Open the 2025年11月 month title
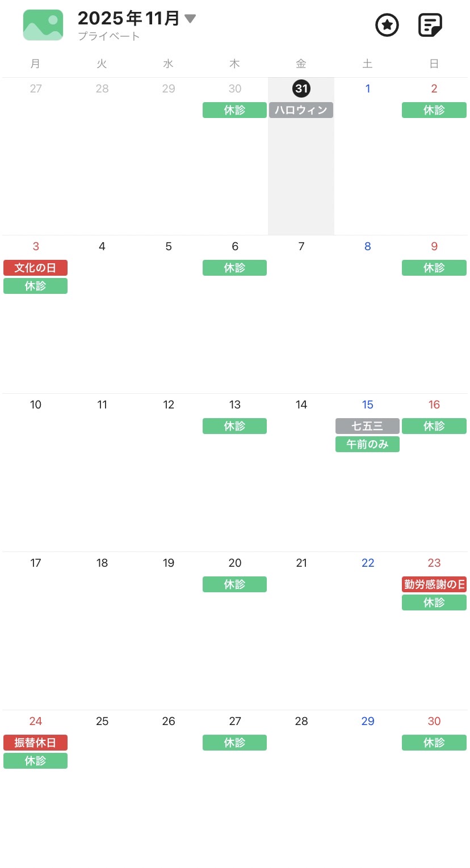Image resolution: width=470 pixels, height=868 pixels. point(129,19)
